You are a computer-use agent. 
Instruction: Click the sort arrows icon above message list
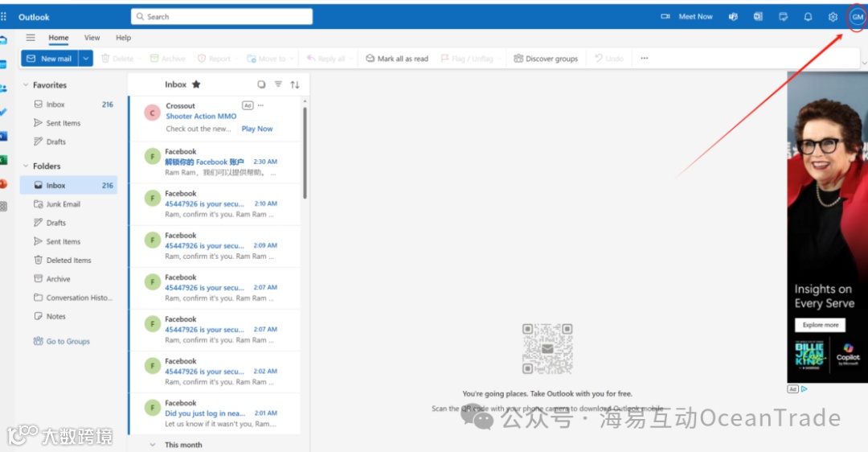pos(295,84)
